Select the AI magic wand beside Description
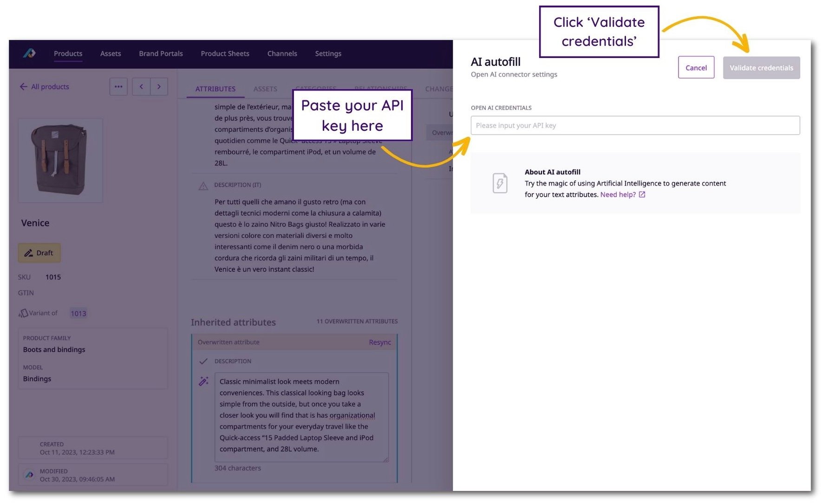The height and width of the screenshot is (504, 828). pyautogui.click(x=203, y=381)
